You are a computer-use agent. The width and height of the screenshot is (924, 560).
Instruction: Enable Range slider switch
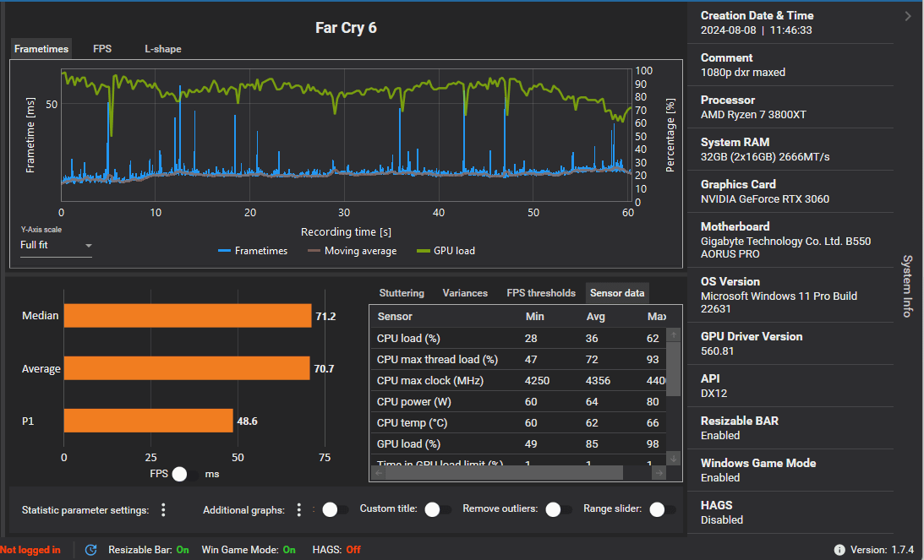(663, 509)
